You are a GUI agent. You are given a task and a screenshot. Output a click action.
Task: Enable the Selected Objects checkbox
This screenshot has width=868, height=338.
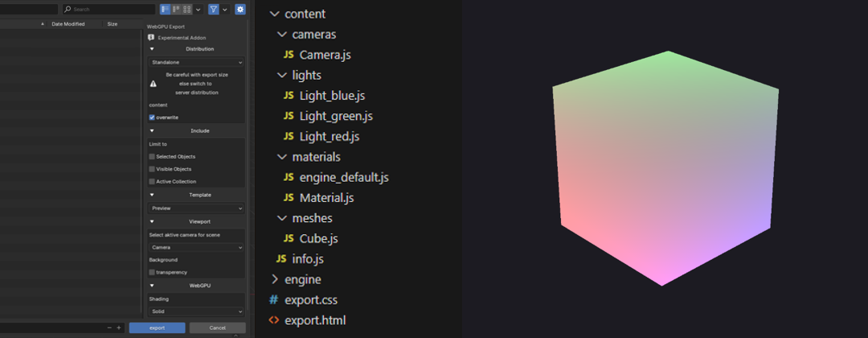[x=152, y=156]
